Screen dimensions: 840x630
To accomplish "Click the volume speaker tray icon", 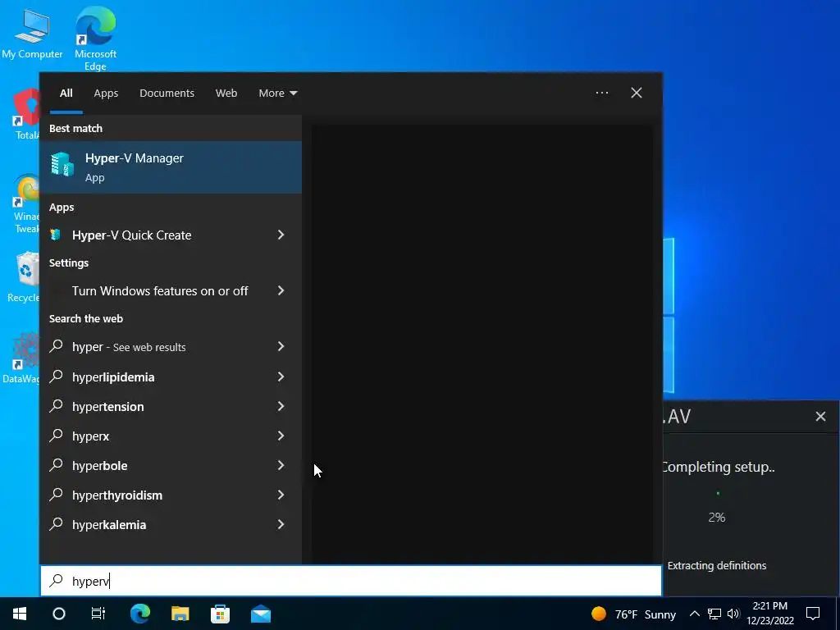I will coord(733,614).
